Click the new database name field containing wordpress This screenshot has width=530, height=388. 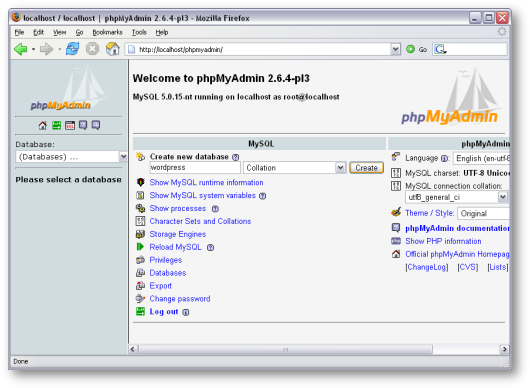point(195,168)
